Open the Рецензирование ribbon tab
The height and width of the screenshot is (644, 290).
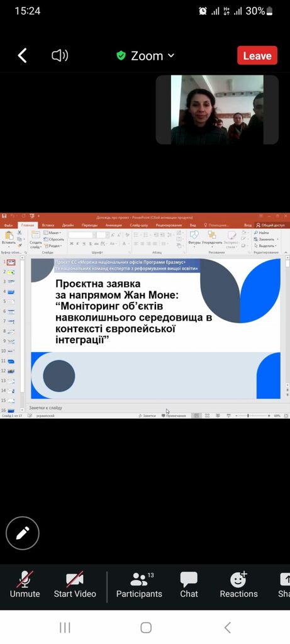(x=169, y=225)
